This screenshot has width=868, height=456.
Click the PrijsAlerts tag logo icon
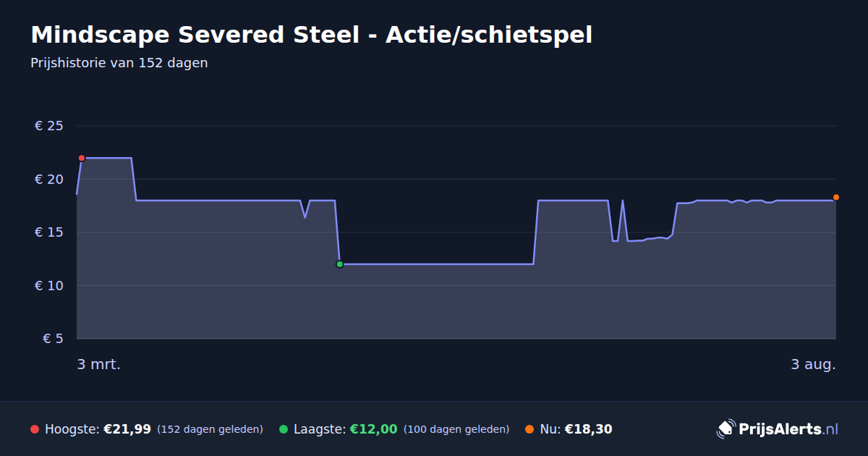pos(726,428)
